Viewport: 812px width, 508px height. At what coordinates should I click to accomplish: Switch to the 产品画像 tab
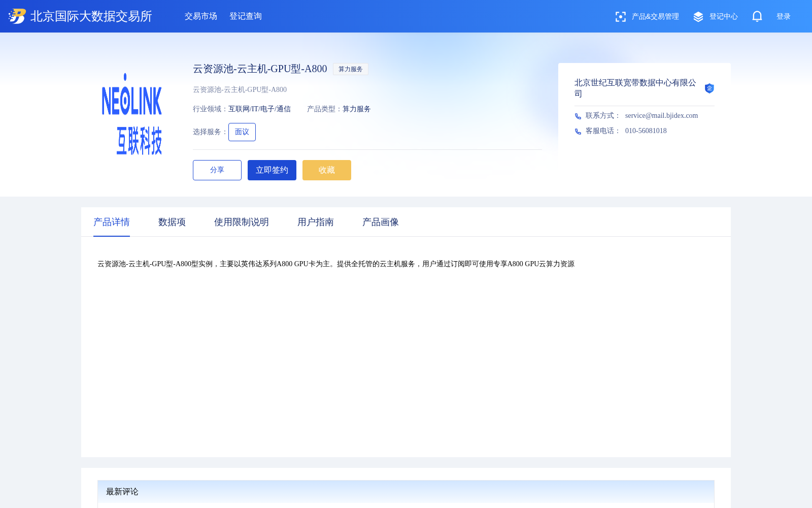tap(381, 222)
